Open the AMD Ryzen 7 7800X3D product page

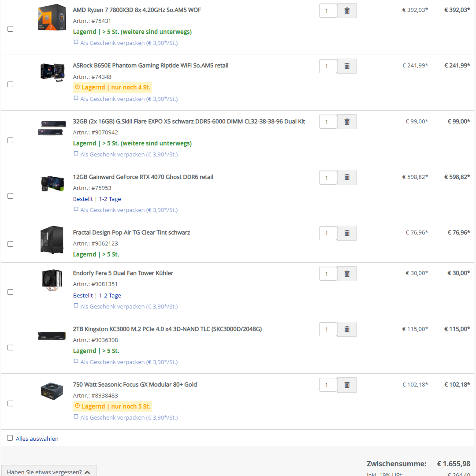click(137, 10)
